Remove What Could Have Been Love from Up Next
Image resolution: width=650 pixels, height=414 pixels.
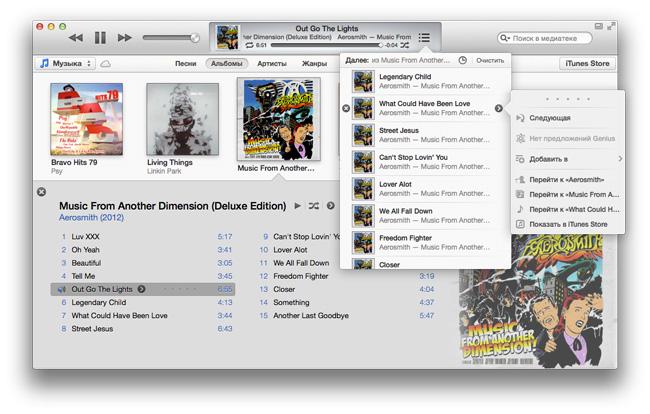coord(346,109)
